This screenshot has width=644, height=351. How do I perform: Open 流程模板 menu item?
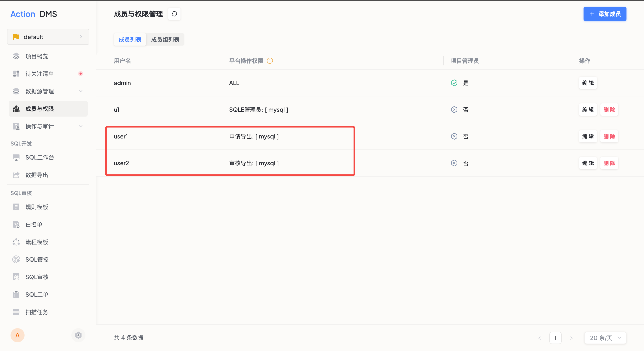48,242
